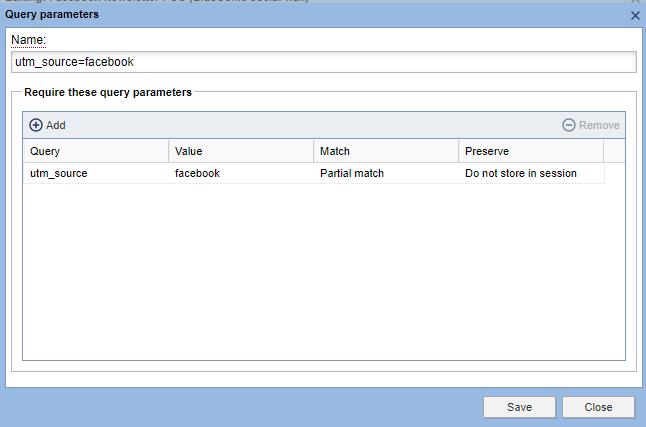This screenshot has width=646, height=427.
Task: Click the Remove text in grid toolbar
Action: point(600,125)
